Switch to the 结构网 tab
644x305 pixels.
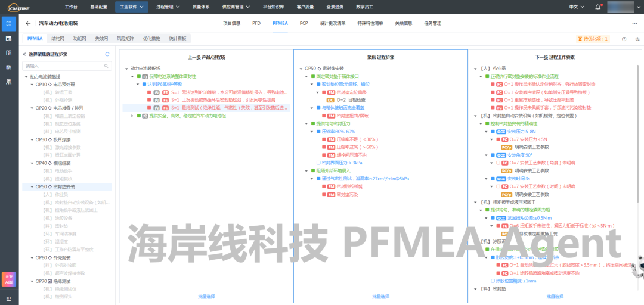tap(58, 39)
